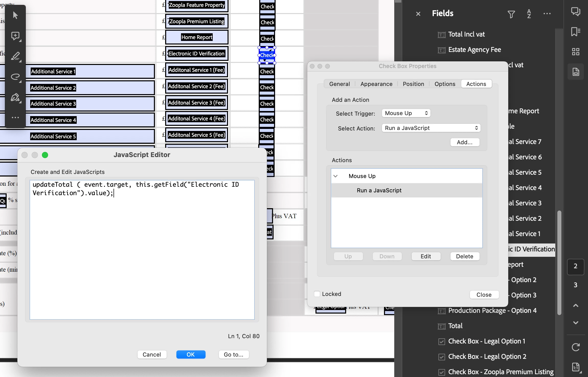Screen dimensions: 588x377
Task: Open the Select Action dropdown
Action: (431, 128)
